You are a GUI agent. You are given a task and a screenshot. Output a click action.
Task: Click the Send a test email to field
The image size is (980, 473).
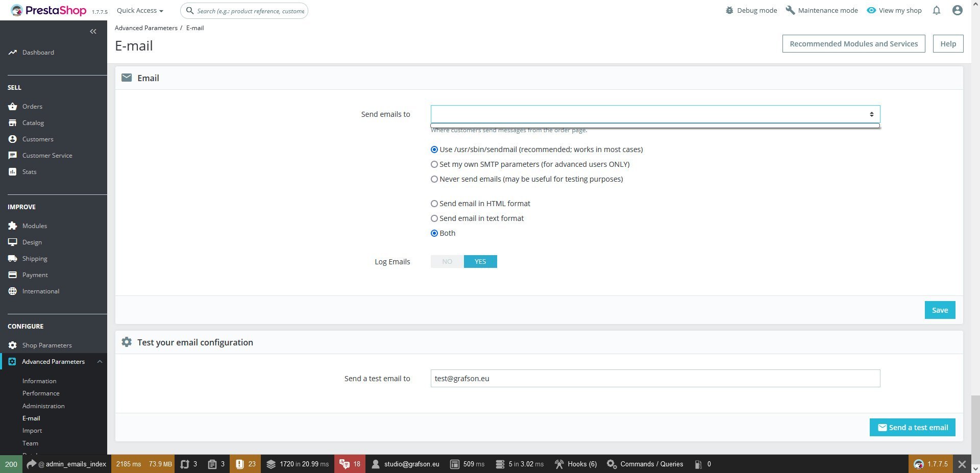tap(655, 379)
